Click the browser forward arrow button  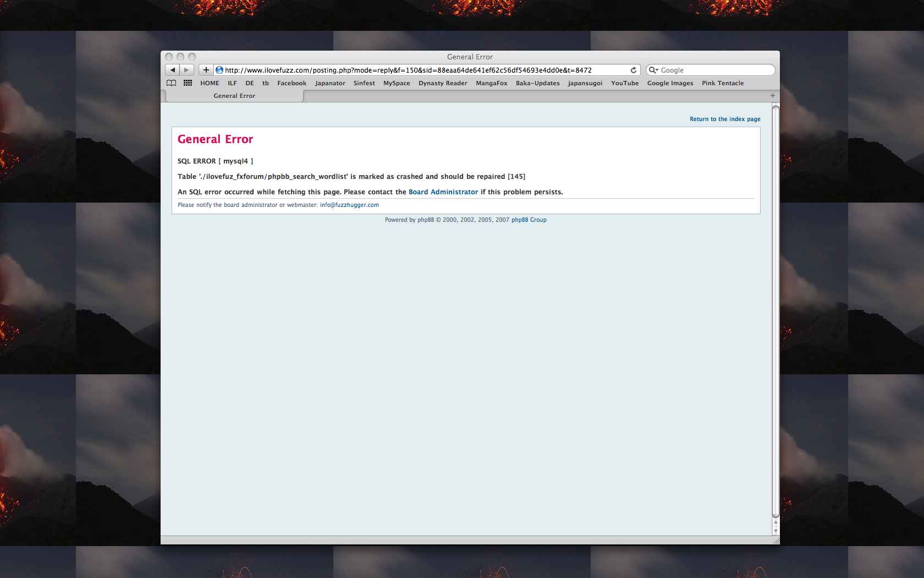click(x=186, y=70)
